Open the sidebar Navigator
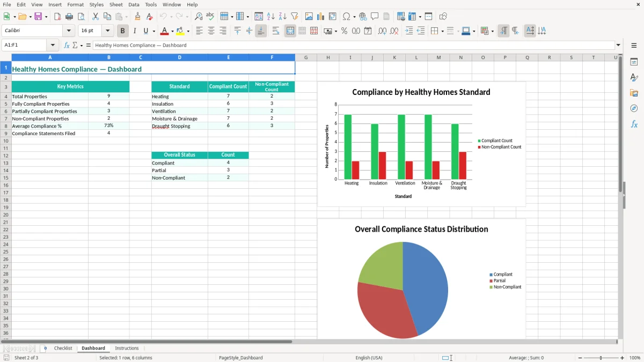The height and width of the screenshot is (362, 644). click(634, 108)
